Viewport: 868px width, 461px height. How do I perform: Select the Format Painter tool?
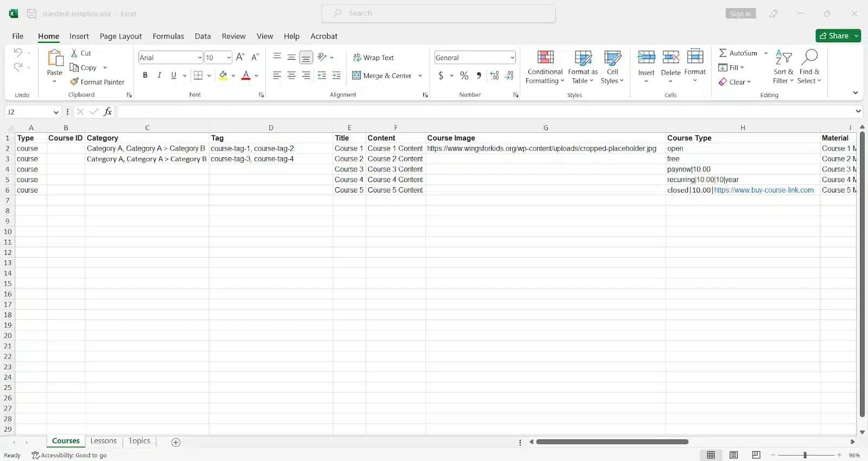click(x=97, y=82)
